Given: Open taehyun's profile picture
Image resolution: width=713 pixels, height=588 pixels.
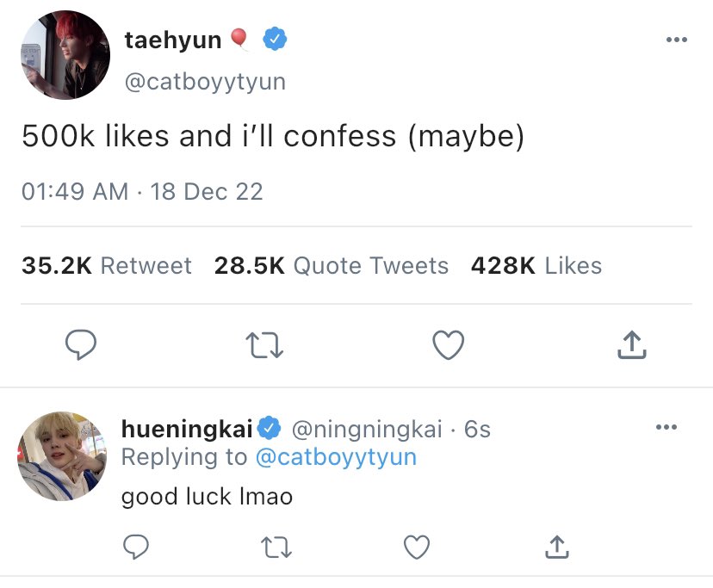Looking at the screenshot, I should click(65, 54).
